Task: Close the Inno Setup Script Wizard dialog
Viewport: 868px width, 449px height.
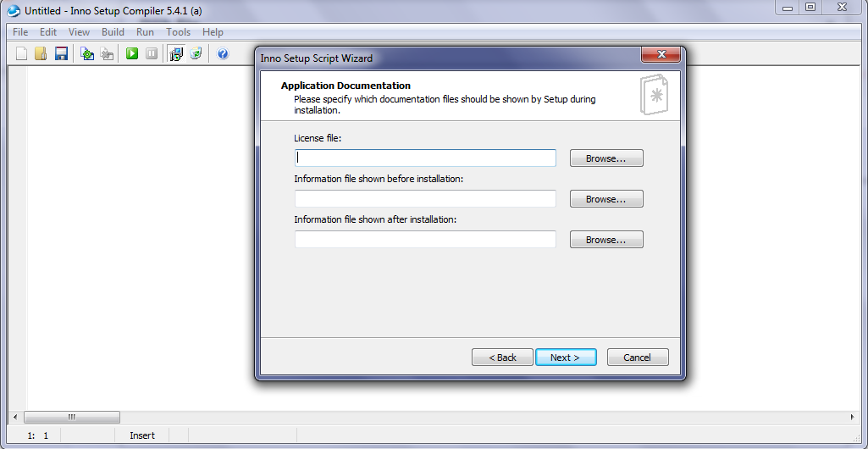Action: click(661, 54)
